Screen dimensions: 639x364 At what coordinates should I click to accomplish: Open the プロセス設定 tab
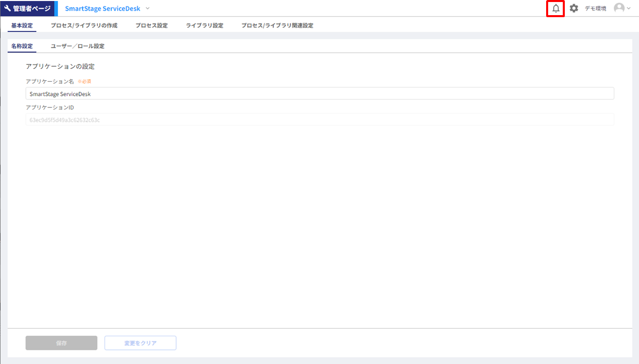151,25
